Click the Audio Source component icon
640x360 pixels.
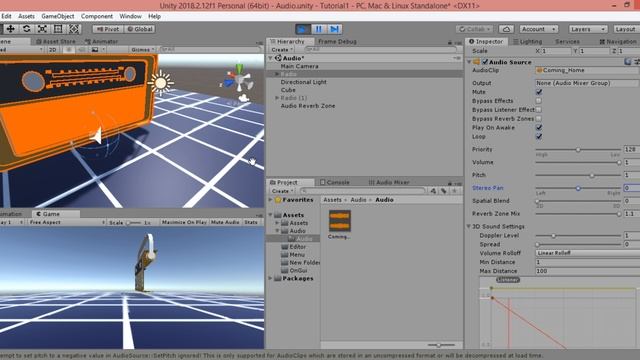476,62
